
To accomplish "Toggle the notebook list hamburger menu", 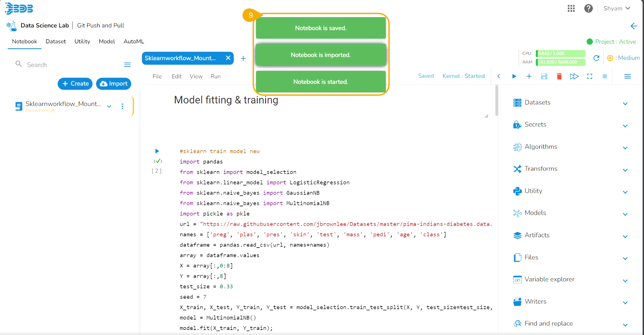I will 127,65.
